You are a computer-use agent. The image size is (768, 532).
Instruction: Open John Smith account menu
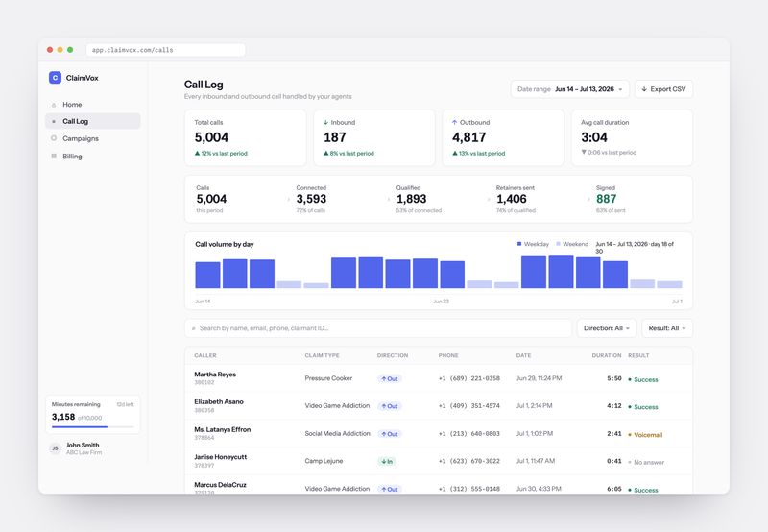tap(92, 448)
